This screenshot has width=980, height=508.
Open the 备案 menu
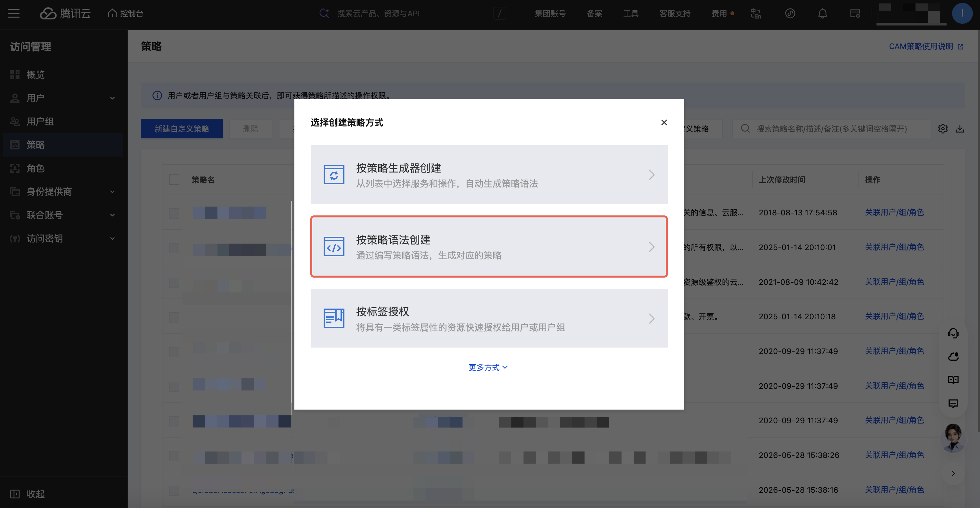pos(594,14)
